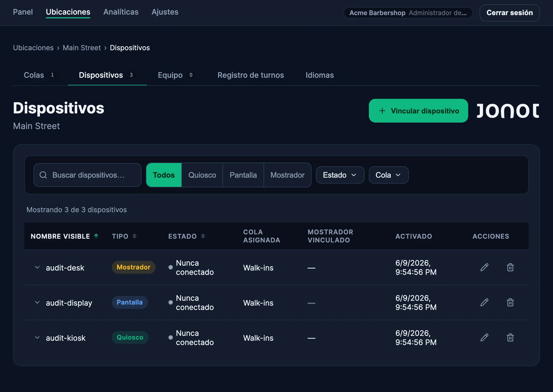The image size is (553, 392).
Task: Open the Estado filter dropdown
Action: (340, 175)
